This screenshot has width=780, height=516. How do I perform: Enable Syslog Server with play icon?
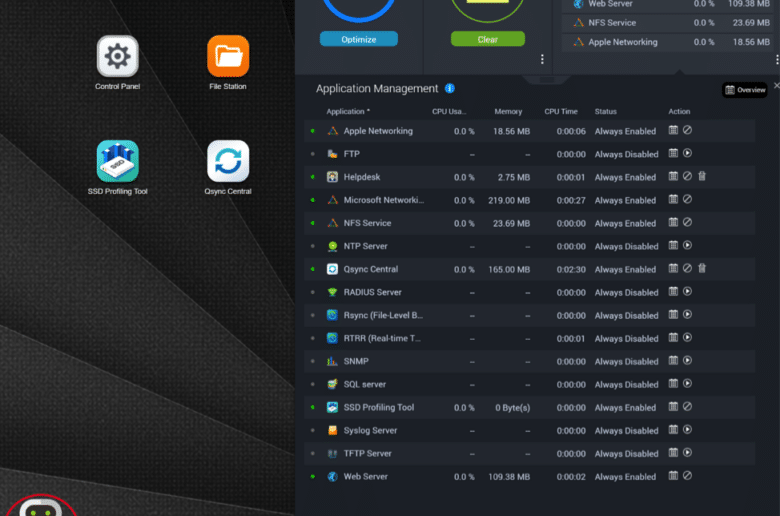point(687,430)
